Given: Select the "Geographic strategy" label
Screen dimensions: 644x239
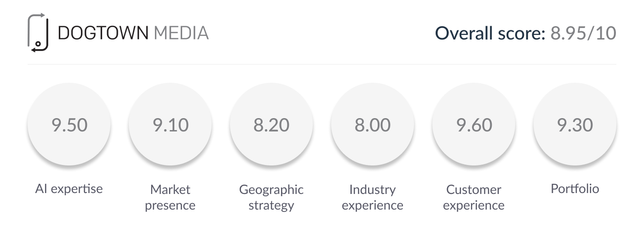Looking at the screenshot, I should 271,197.
